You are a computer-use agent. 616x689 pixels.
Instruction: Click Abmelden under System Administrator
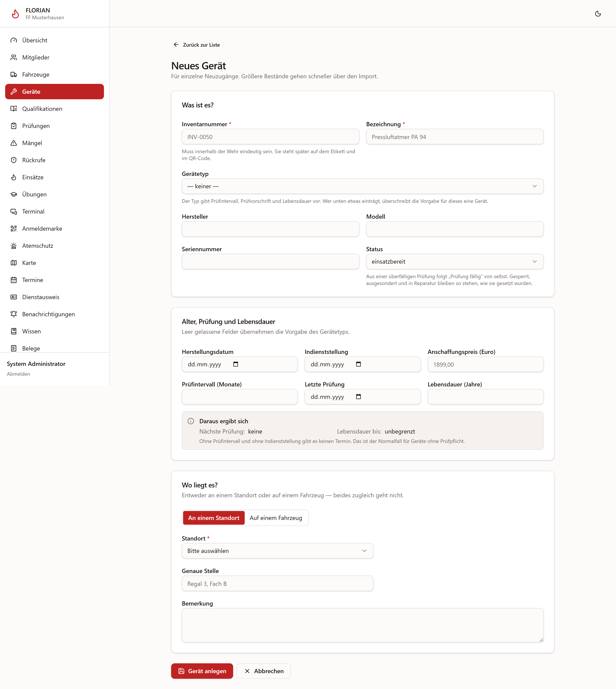pyautogui.click(x=18, y=374)
